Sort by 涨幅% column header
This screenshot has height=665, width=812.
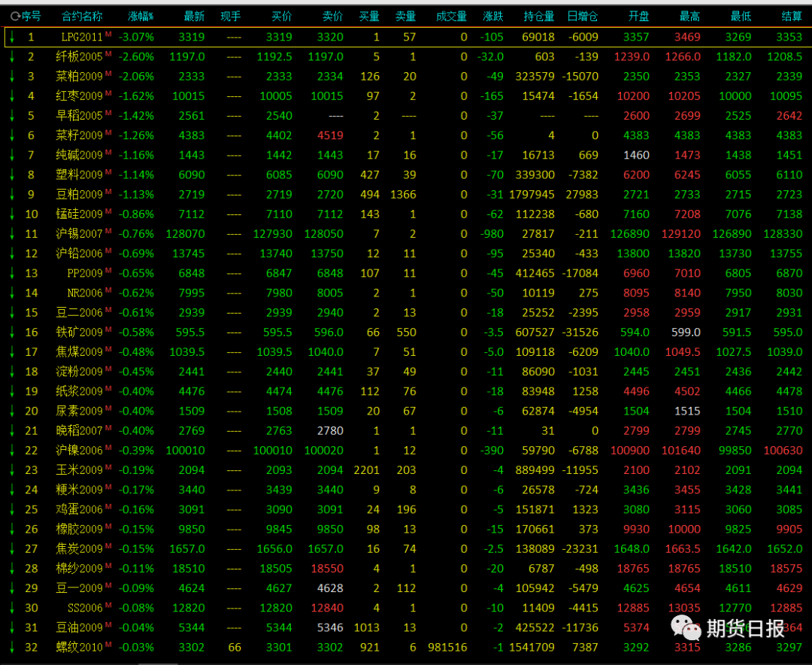pos(141,17)
